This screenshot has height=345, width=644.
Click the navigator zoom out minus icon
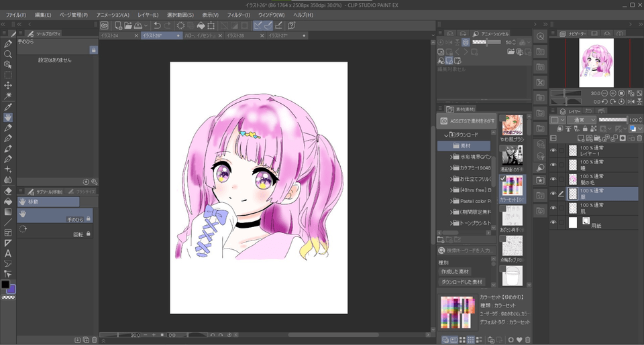[605, 94]
